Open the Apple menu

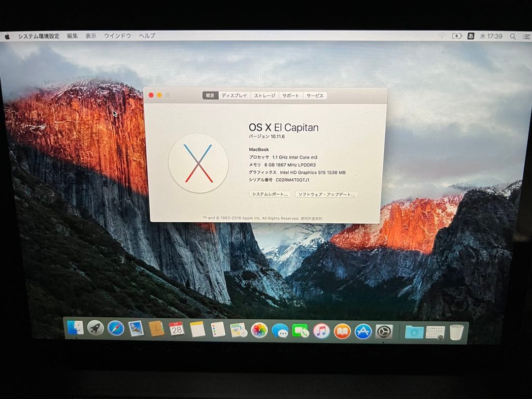tap(7, 36)
